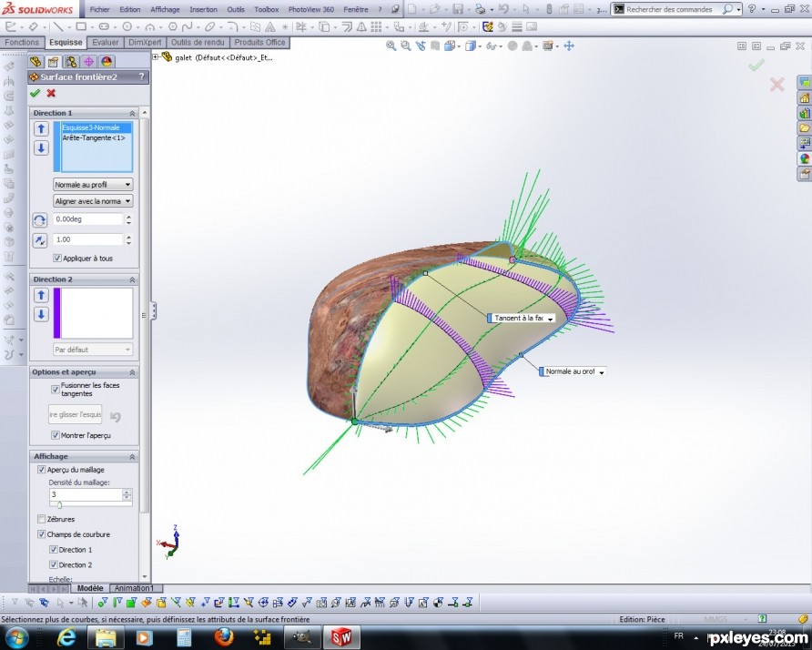Open the ConfigurationManager tab icon
The width and height of the screenshot is (812, 650).
point(71,62)
